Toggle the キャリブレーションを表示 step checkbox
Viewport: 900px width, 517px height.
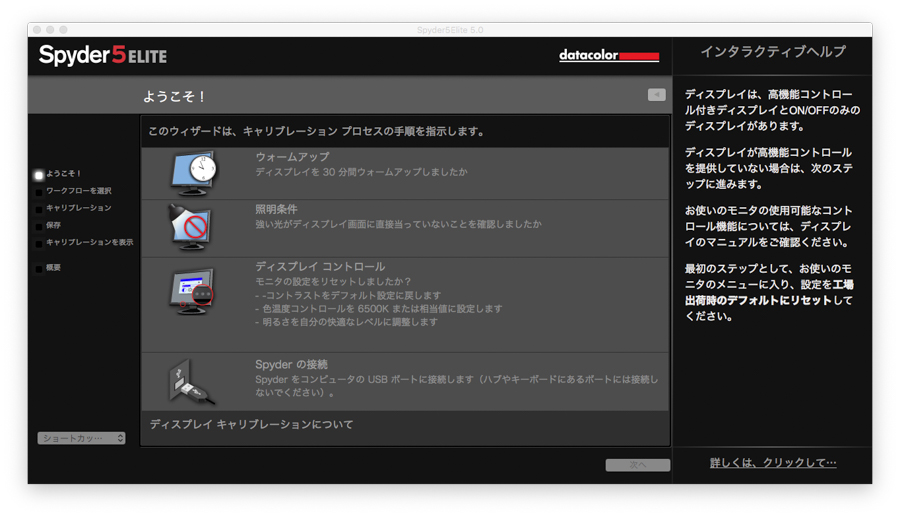point(39,244)
